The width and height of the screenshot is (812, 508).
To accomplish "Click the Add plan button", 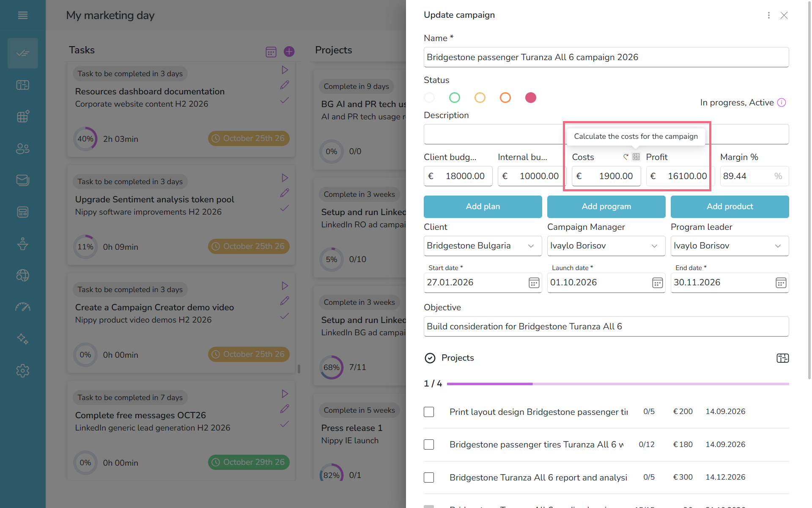I will point(483,207).
